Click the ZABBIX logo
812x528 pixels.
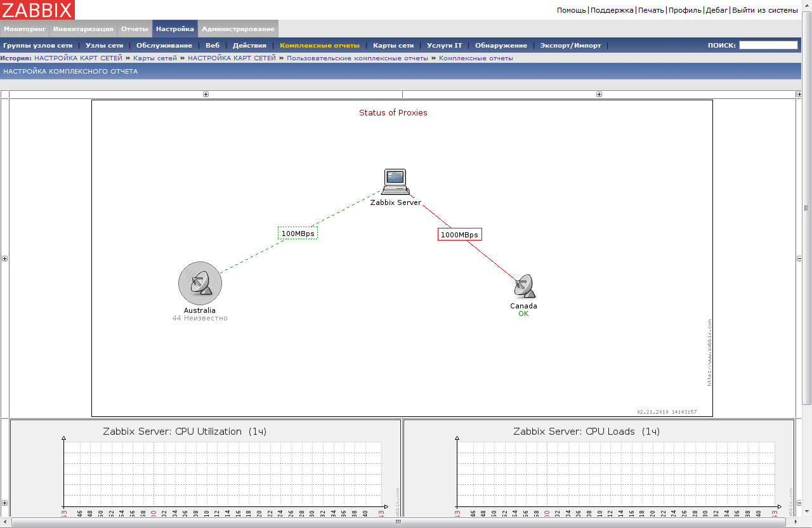pyautogui.click(x=37, y=10)
